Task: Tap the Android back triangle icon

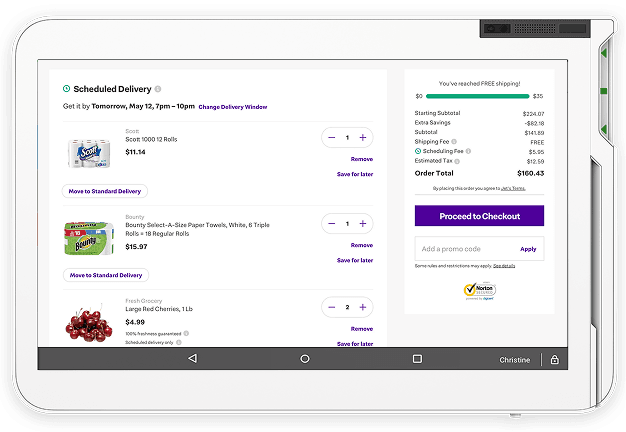Action: tap(192, 358)
